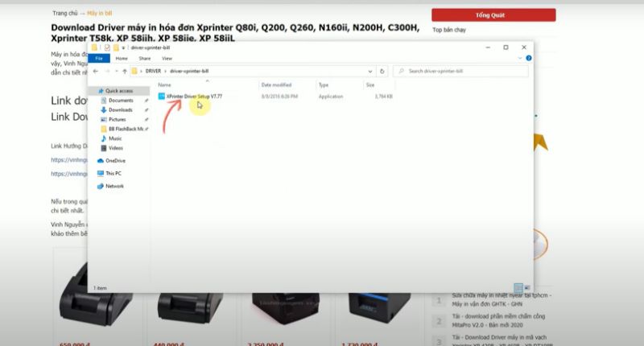Click DRIVER in the breadcrumb path
This screenshot has height=346, width=644.
click(x=153, y=71)
